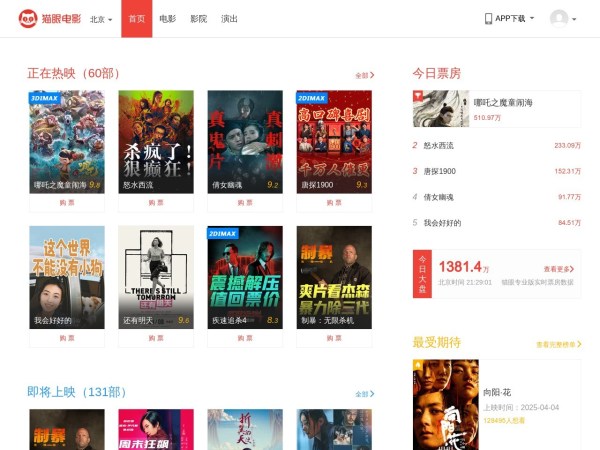Image resolution: width=600 pixels, height=450 pixels.
Task: Open 查看完整榜单 in 最受期待 section
Action: click(558, 344)
